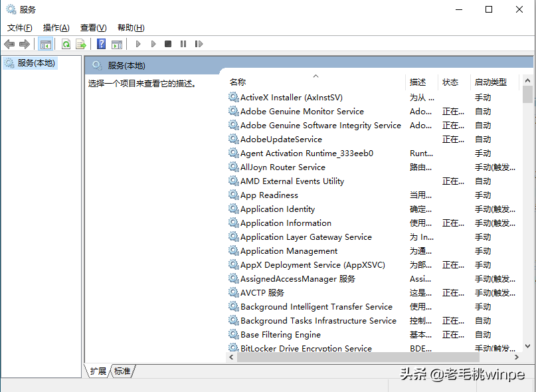Click the Export List toolbar icon
The image size is (536, 392).
click(x=81, y=44)
